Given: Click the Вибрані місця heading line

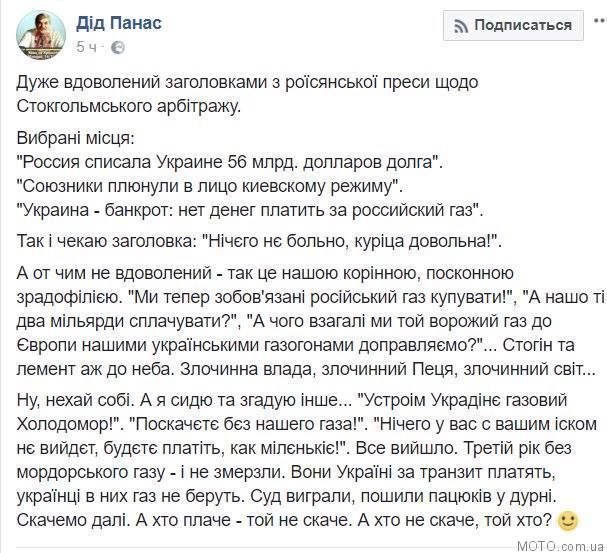Looking at the screenshot, I should pos(75,138).
